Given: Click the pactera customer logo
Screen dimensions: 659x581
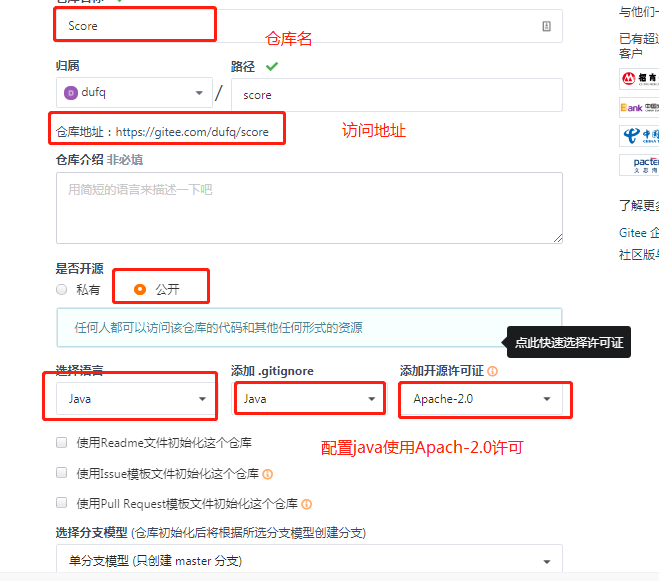Looking at the screenshot, I should (639, 165).
